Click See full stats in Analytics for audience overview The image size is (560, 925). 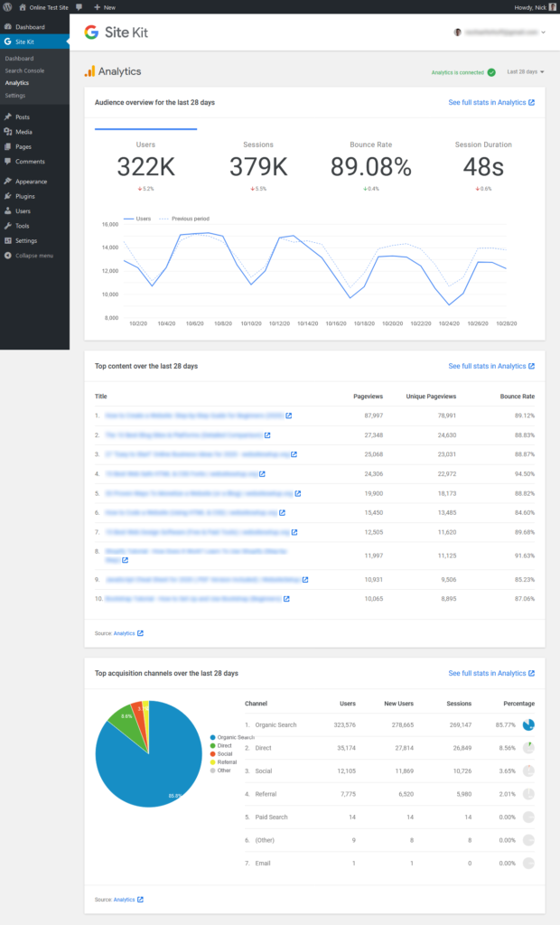coord(490,103)
